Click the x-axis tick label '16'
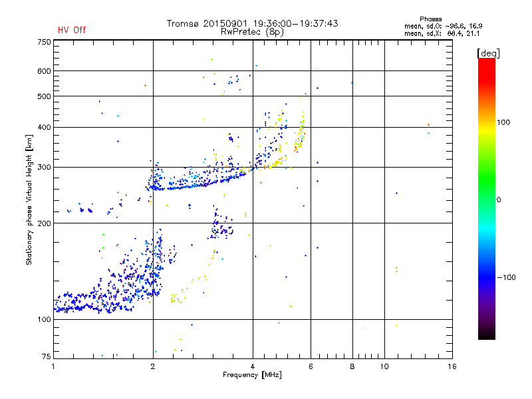532x399 pixels. tap(452, 366)
